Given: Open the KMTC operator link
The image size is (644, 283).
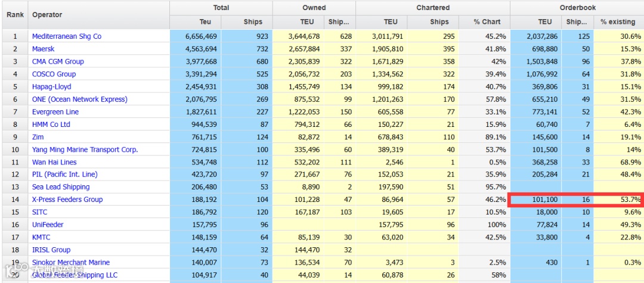Looking at the screenshot, I should tap(41, 237).
